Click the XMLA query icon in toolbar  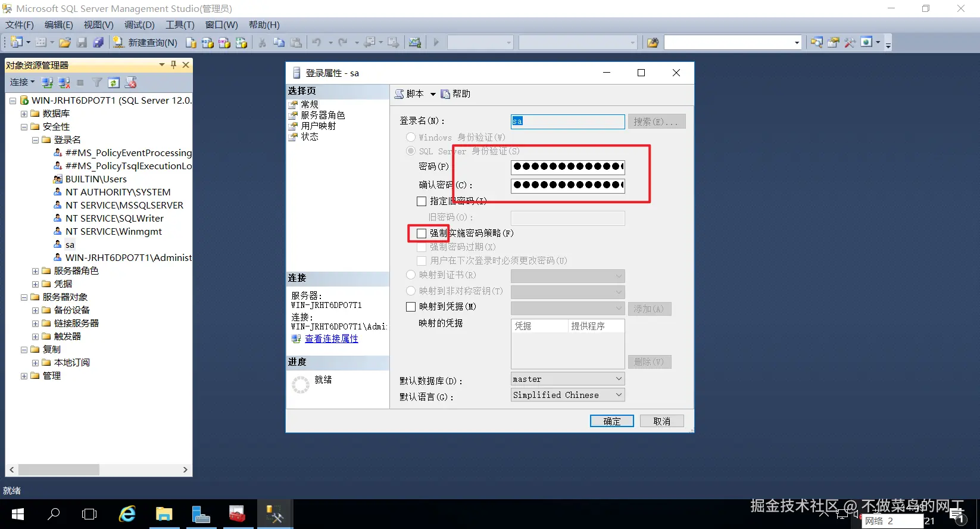[x=241, y=42]
